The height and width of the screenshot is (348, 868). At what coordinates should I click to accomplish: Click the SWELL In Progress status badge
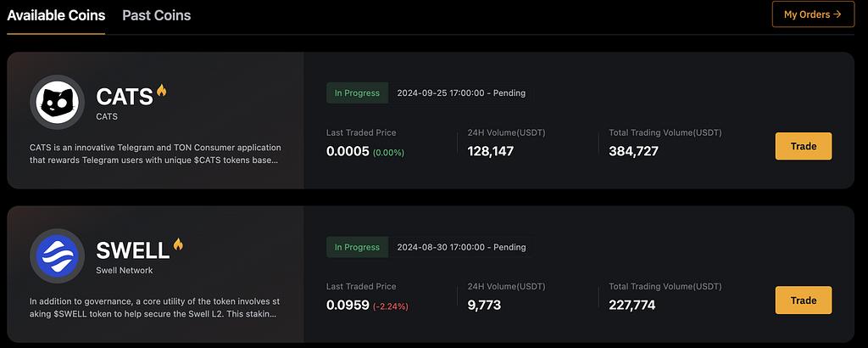[357, 247]
